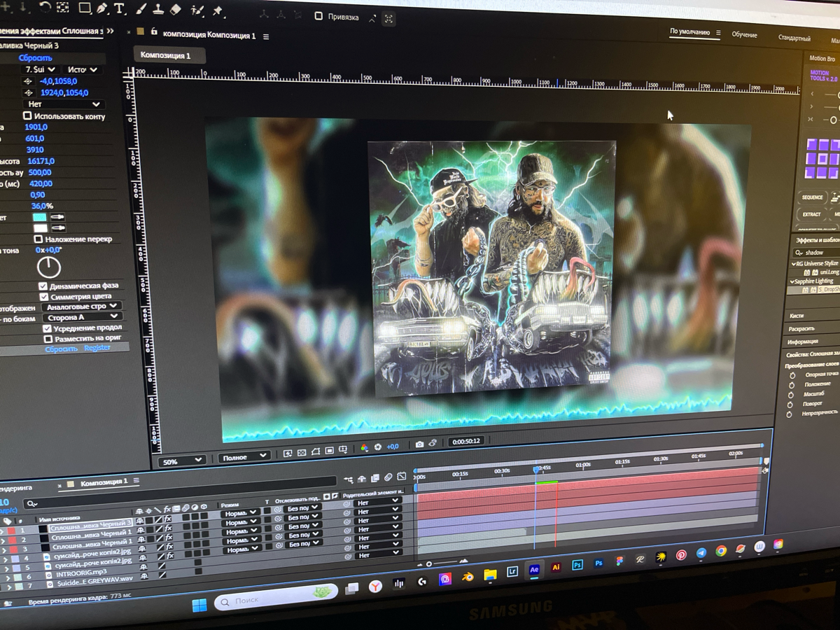
Task: Click the show snapshot icon next to camera
Action: pyautogui.click(x=433, y=443)
